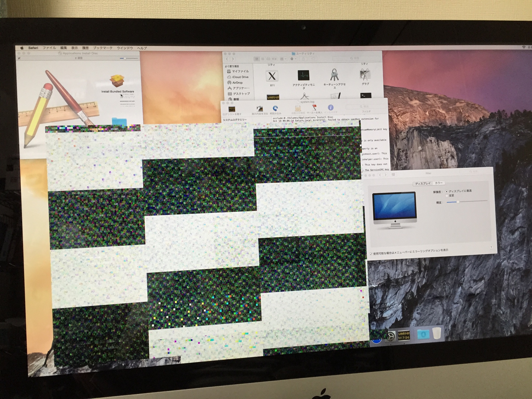Select the 変更 resolution radio button
The image size is (532, 399).
pos(447,196)
